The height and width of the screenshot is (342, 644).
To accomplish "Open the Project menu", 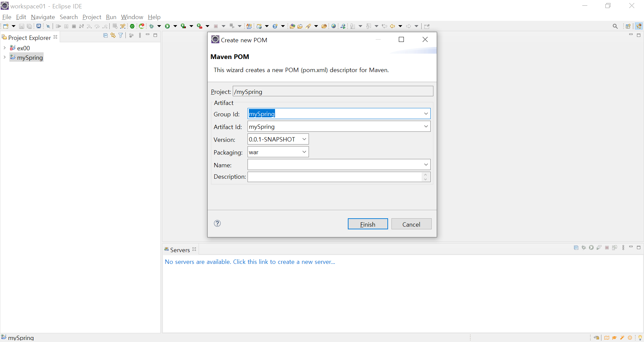I will (x=92, y=17).
